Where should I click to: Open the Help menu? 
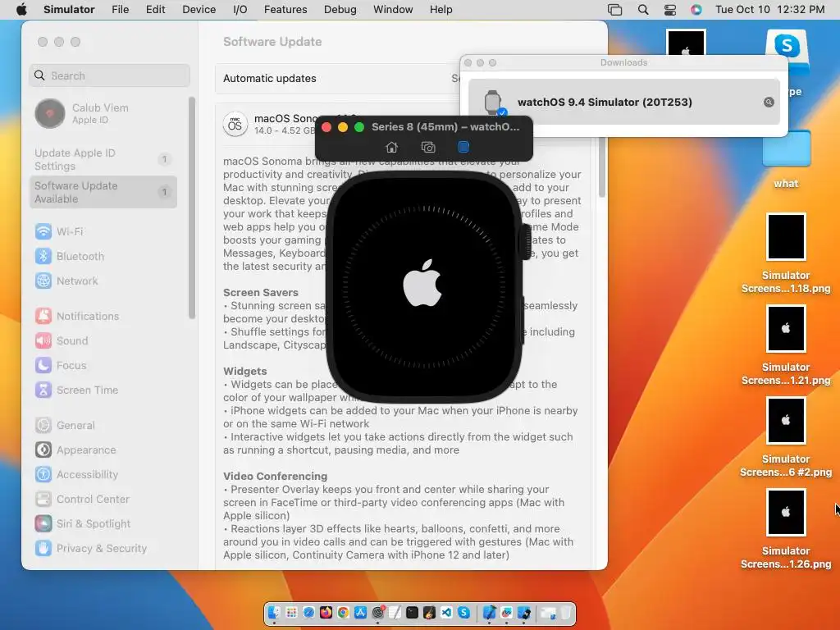441,9
